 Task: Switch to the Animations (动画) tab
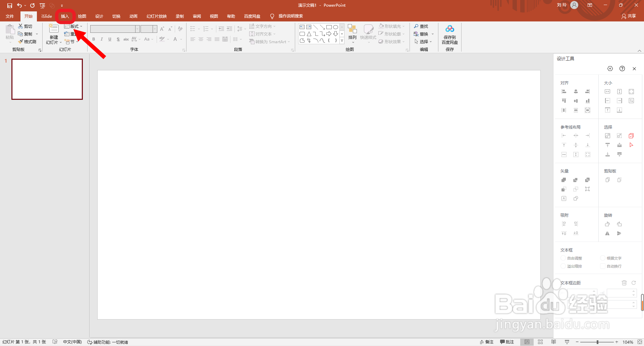pos(133,16)
